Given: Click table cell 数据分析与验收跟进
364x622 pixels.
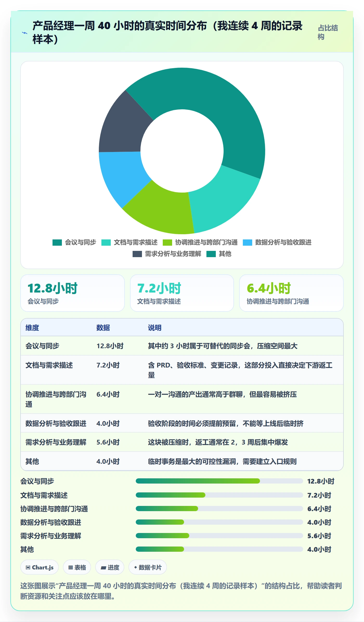Looking at the screenshot, I should point(56,423).
